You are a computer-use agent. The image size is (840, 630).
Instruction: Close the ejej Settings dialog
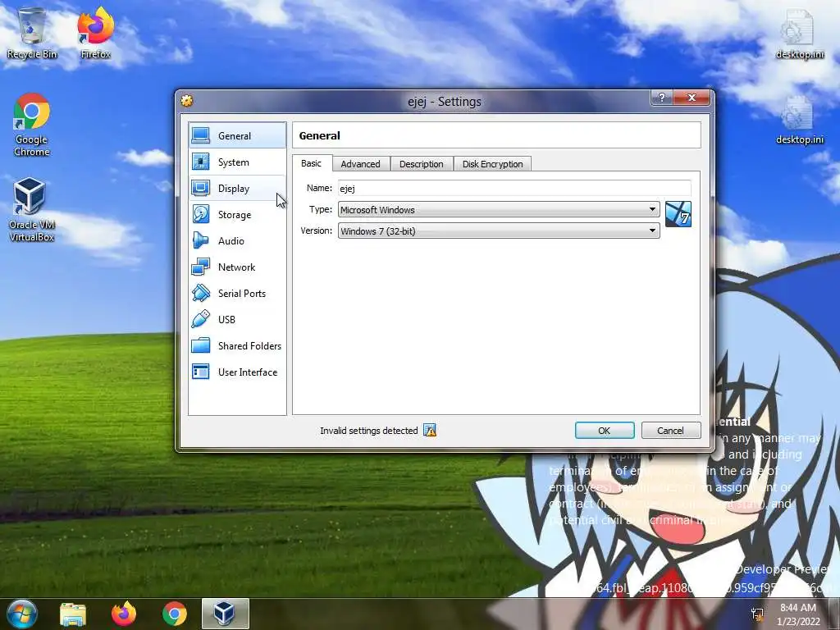(692, 98)
